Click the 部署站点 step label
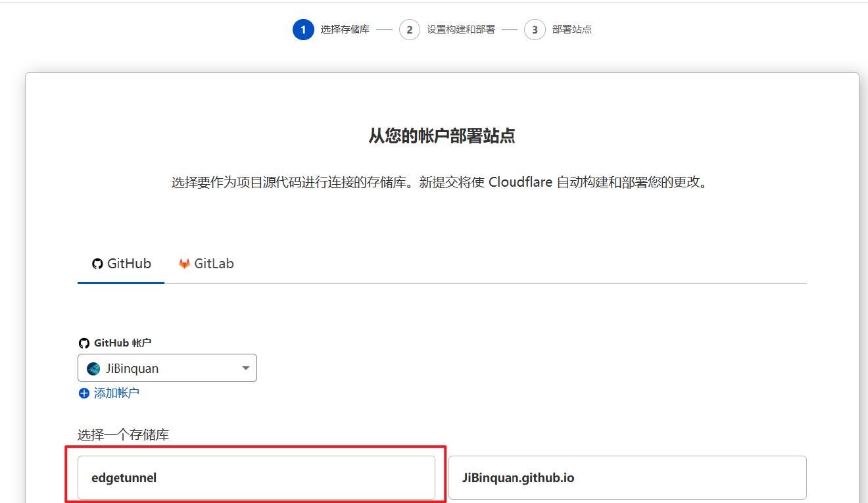 pos(573,30)
